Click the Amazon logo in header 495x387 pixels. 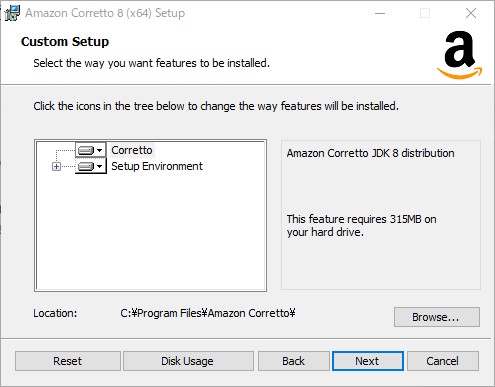click(x=459, y=55)
